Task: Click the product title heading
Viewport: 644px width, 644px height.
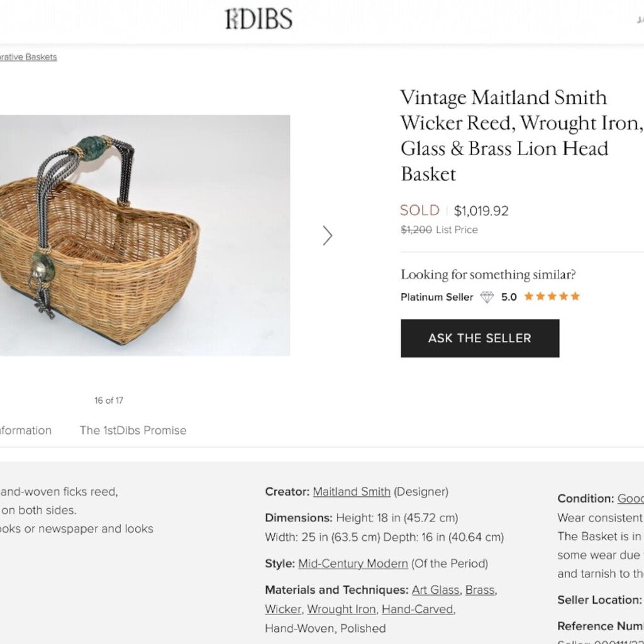Action: [519, 135]
